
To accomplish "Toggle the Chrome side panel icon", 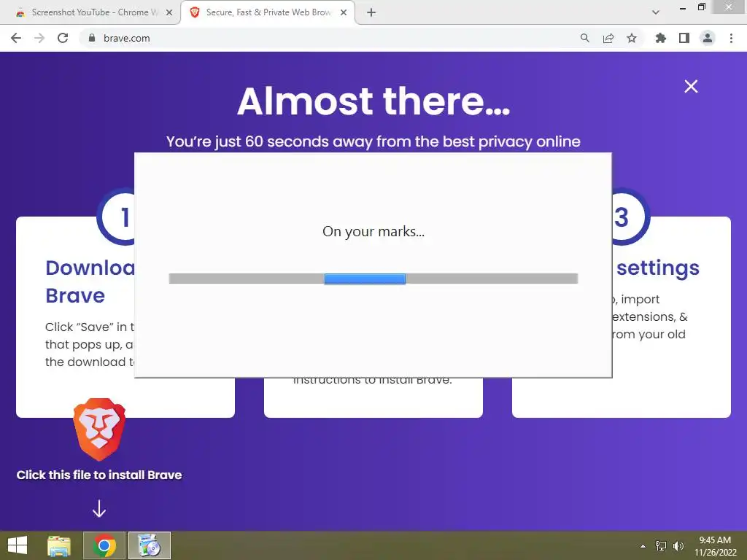I will pos(684,38).
